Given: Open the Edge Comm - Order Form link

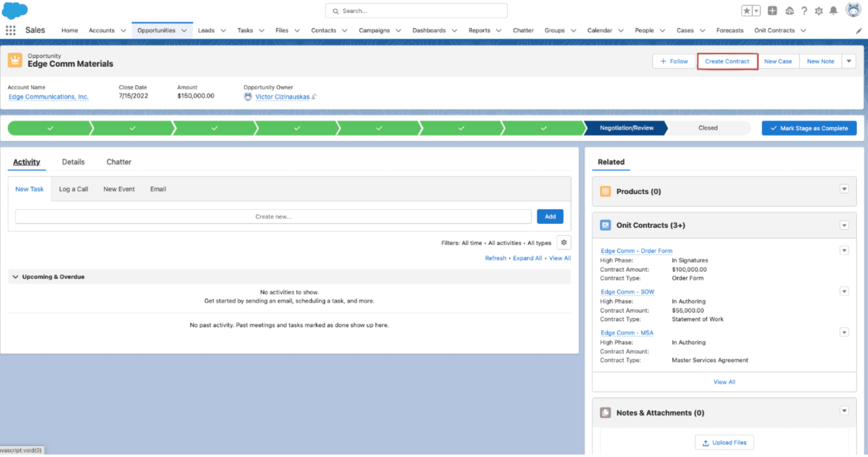Looking at the screenshot, I should point(636,251).
